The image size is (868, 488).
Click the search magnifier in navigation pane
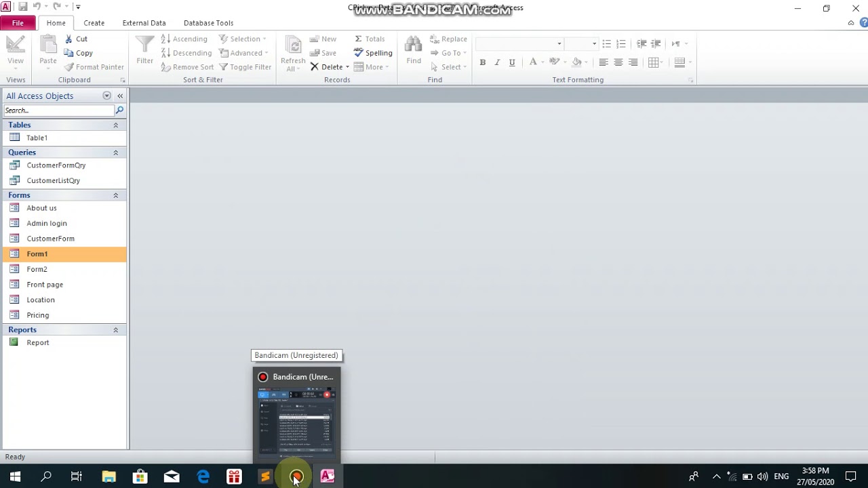click(119, 110)
